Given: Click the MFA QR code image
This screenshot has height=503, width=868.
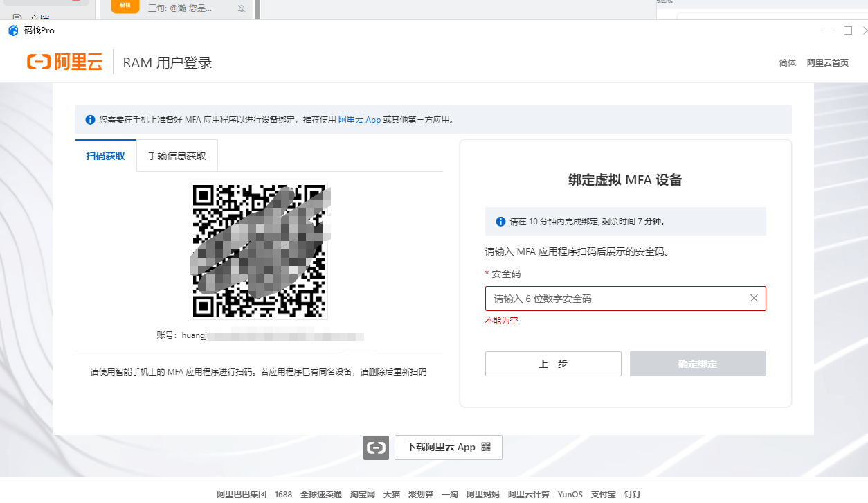Looking at the screenshot, I should click(x=259, y=251).
